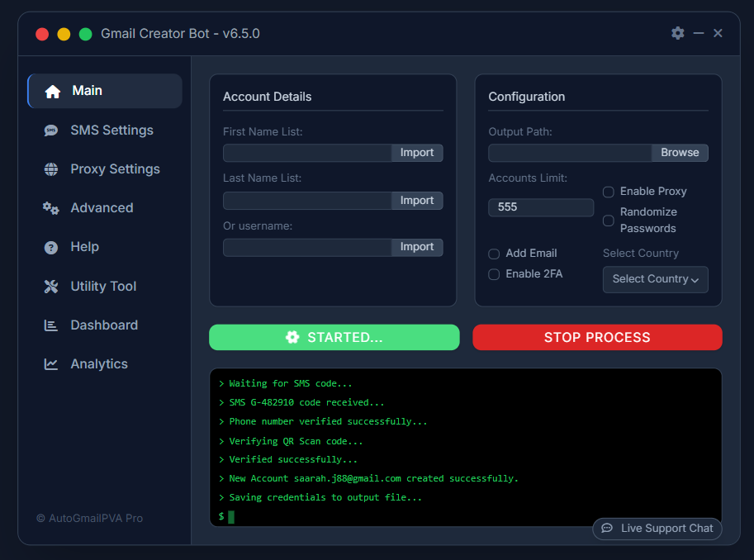This screenshot has width=754, height=560.
Task: Enable the Proxy radio button
Action: (608, 191)
